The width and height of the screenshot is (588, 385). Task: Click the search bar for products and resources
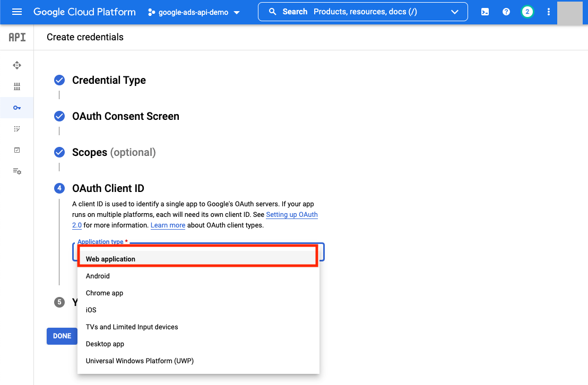(x=362, y=12)
